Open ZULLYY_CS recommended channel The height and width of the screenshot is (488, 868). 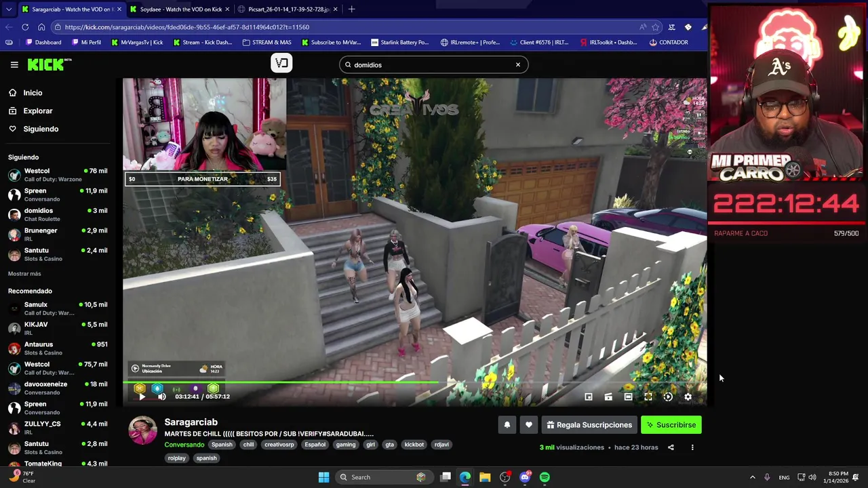pyautogui.click(x=57, y=428)
